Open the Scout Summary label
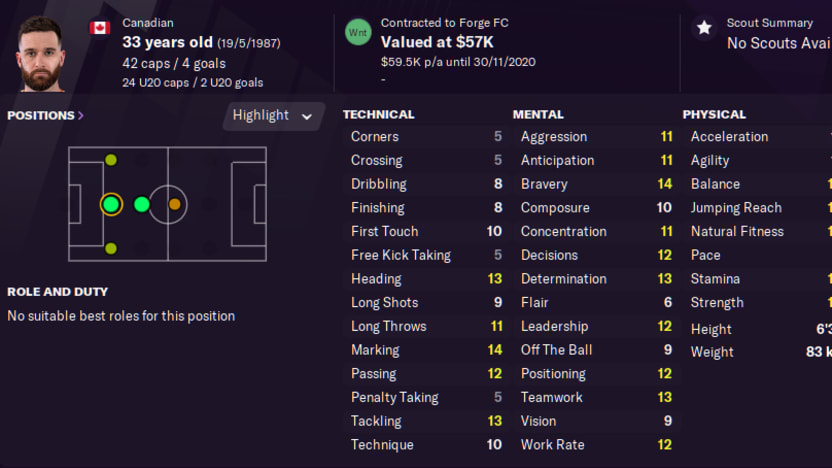 [x=769, y=22]
